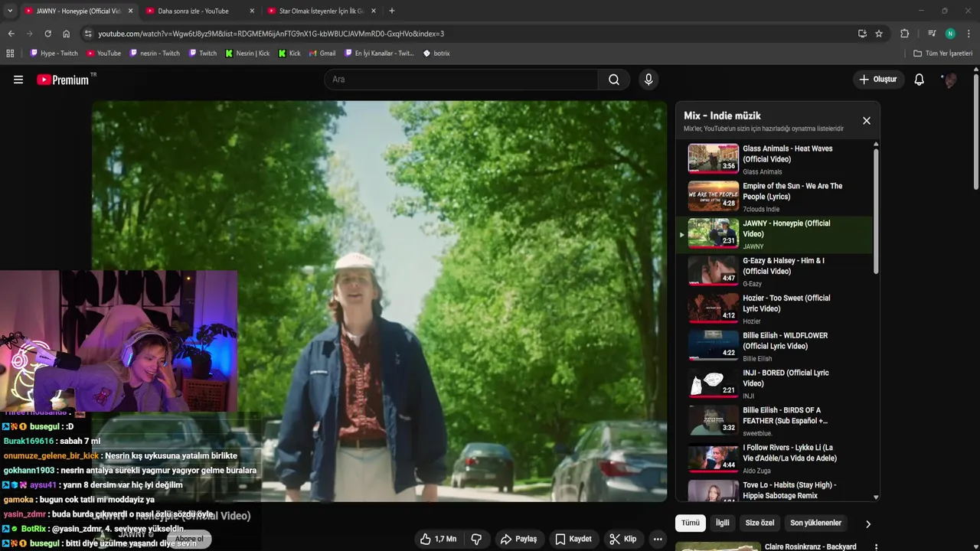Open the Nesrin | Kick bookmark
The height and width of the screenshot is (551, 980).
(x=247, y=54)
